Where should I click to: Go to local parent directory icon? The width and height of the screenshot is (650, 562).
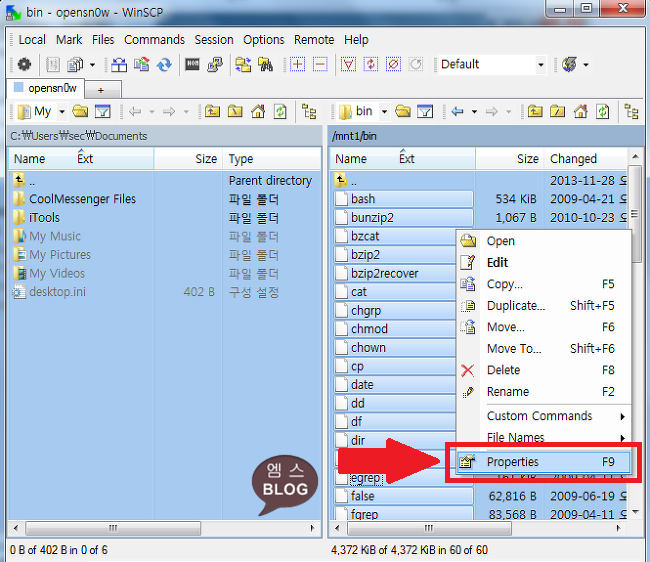[212, 111]
